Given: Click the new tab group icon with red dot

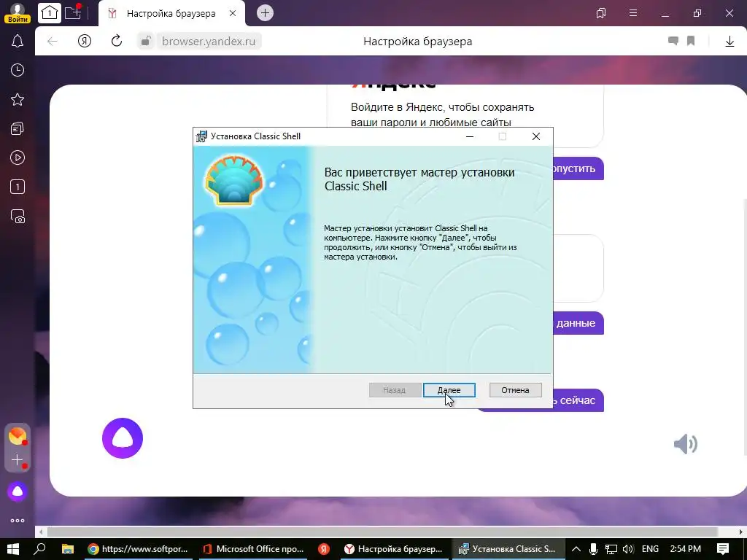Looking at the screenshot, I should [x=73, y=12].
